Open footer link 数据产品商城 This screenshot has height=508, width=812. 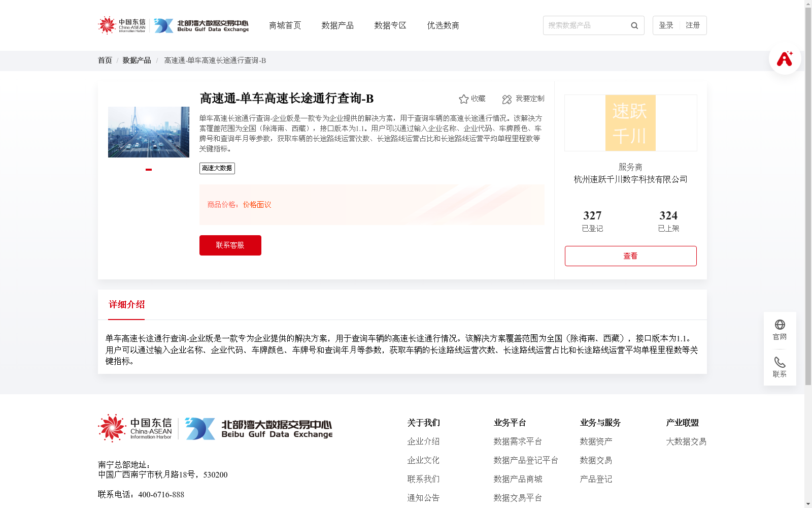518,479
